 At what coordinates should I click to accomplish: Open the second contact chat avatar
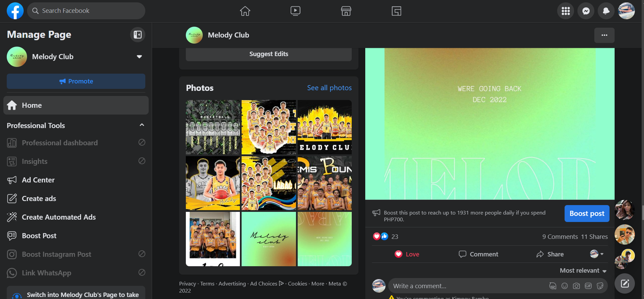pos(625,234)
